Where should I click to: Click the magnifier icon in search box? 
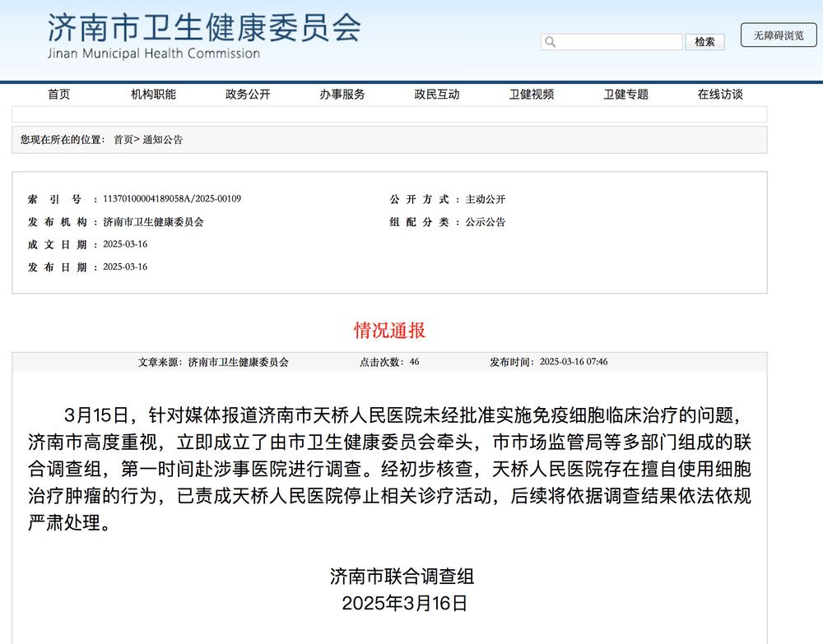coord(550,41)
